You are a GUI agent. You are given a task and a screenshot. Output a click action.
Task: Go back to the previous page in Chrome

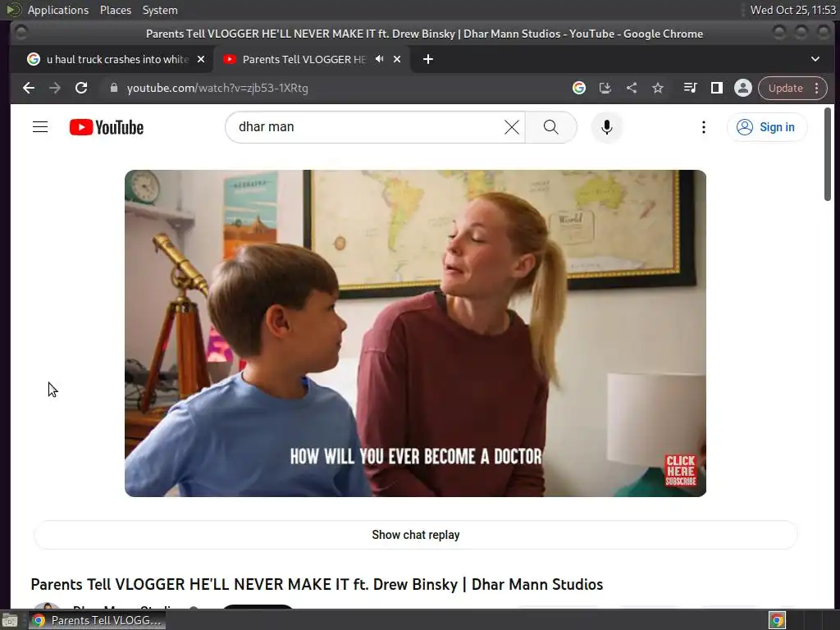(29, 88)
